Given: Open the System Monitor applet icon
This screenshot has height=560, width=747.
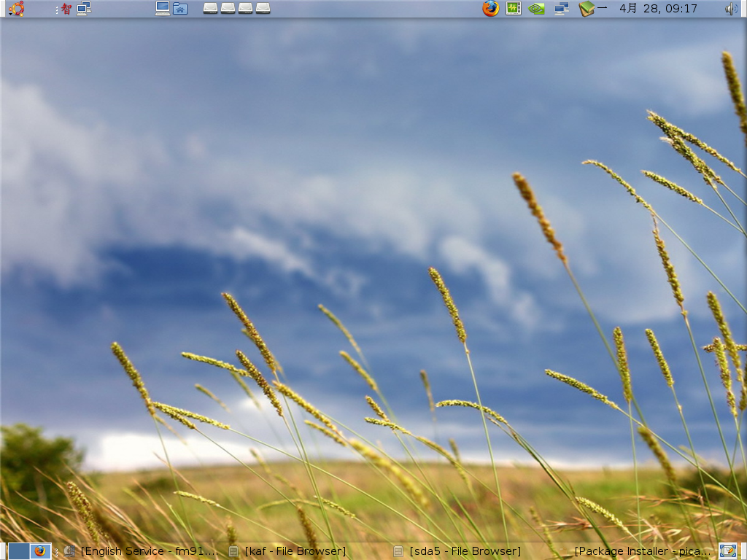Looking at the screenshot, I should point(514,9).
